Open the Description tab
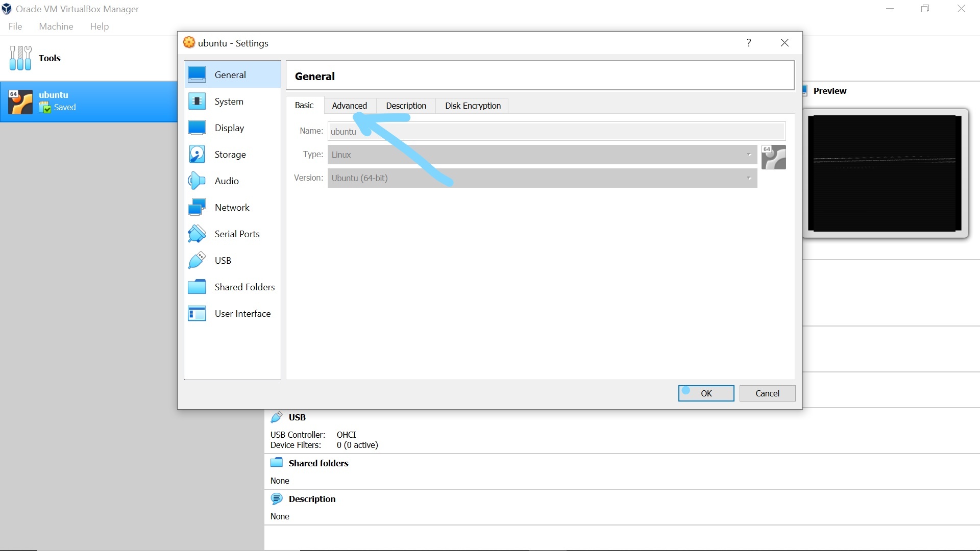980x551 pixels. click(x=406, y=105)
